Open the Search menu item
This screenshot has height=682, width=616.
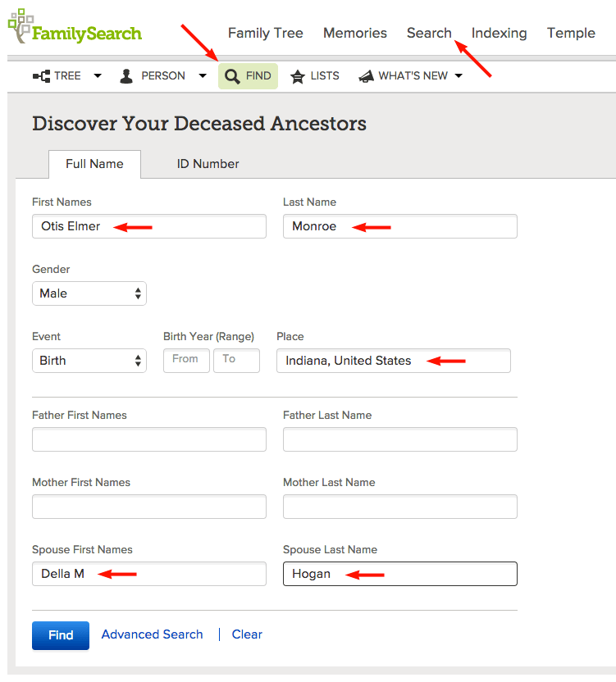[x=429, y=33]
